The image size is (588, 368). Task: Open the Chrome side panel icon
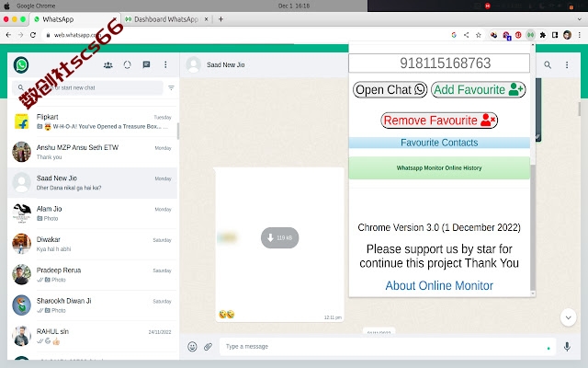coord(555,35)
